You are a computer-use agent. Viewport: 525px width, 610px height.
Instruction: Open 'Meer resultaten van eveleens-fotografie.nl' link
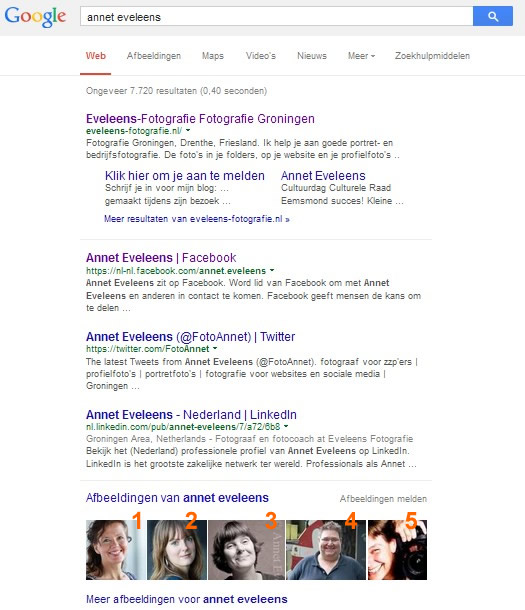coord(197,219)
